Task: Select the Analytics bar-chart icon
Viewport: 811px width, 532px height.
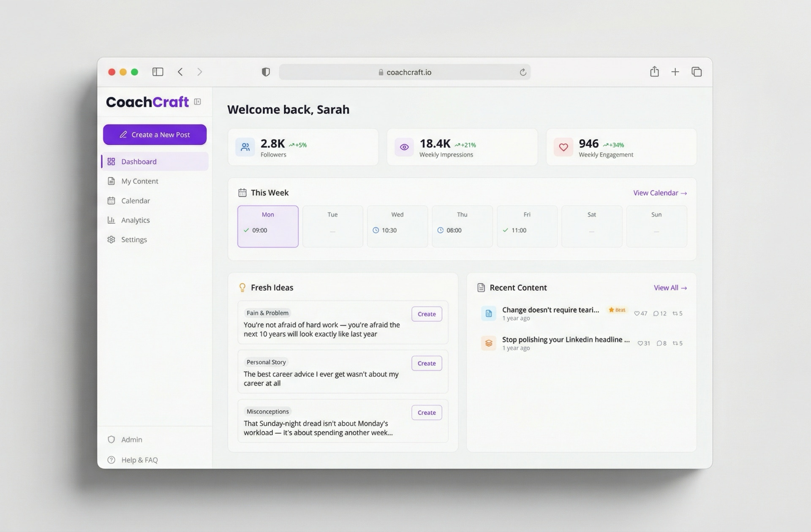Action: (x=111, y=220)
